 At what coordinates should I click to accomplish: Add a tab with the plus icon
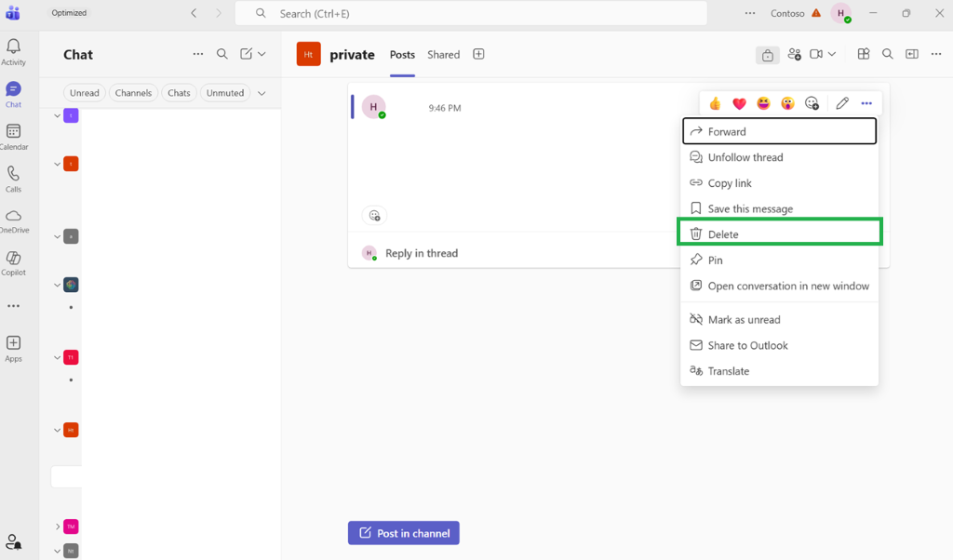point(479,54)
